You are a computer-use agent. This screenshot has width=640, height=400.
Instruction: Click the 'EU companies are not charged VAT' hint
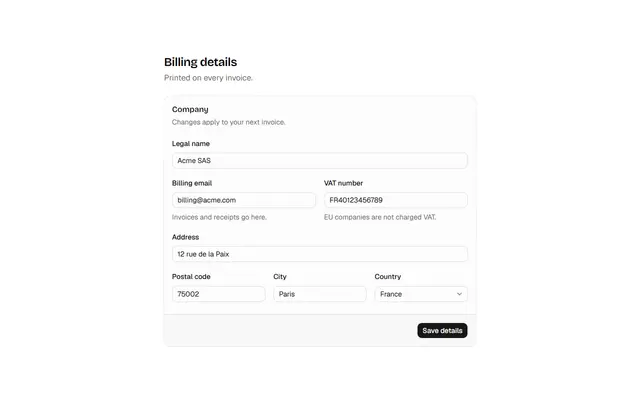pyautogui.click(x=380, y=217)
